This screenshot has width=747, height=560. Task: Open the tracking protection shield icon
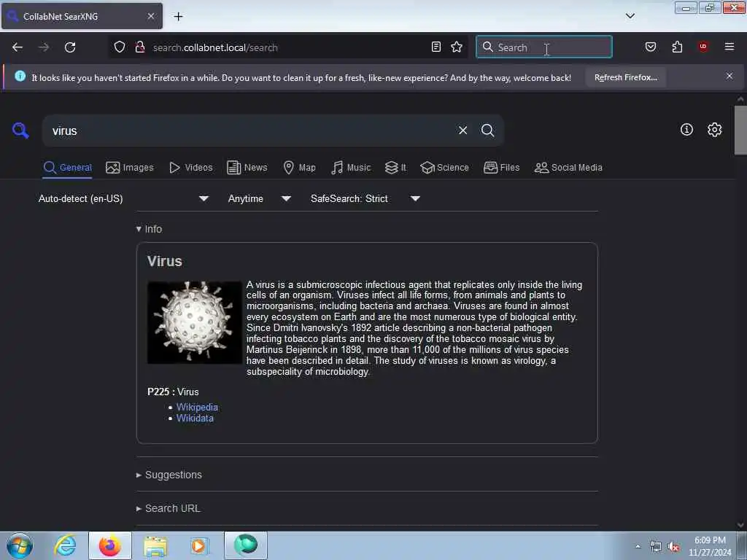(x=120, y=47)
